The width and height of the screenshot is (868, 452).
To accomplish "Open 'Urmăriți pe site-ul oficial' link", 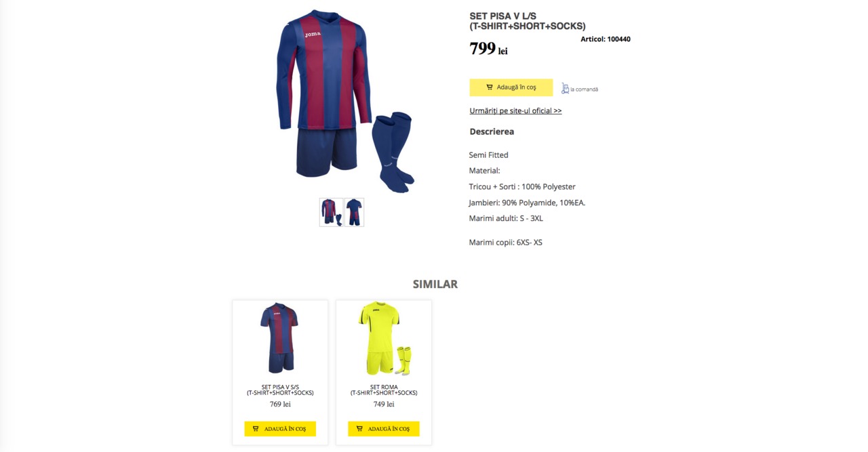I will 515,110.
